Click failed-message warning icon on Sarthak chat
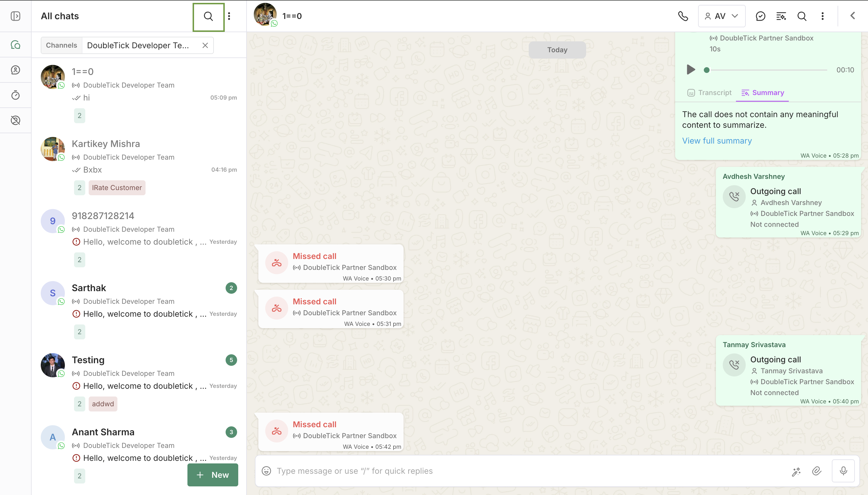 click(x=76, y=314)
